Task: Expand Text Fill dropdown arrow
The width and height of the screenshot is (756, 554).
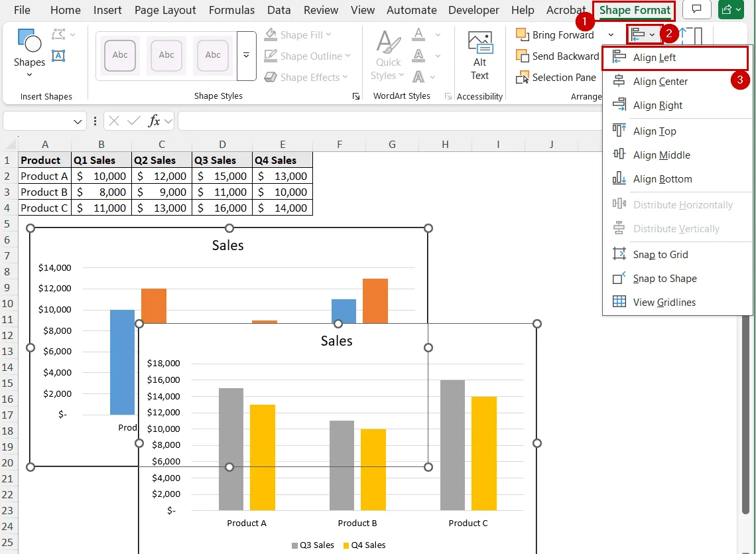Action: pyautogui.click(x=438, y=35)
